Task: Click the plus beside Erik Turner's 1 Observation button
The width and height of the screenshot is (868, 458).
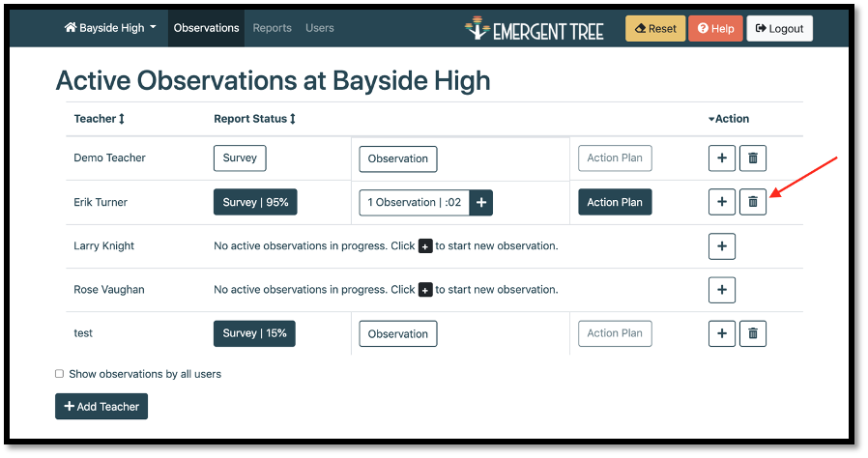Action: (x=482, y=202)
